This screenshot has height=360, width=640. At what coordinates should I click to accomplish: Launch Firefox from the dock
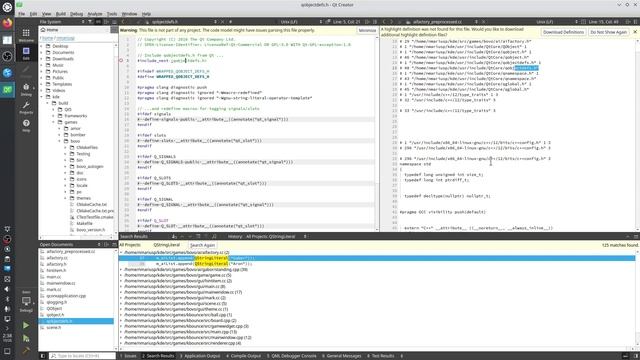[7, 23]
